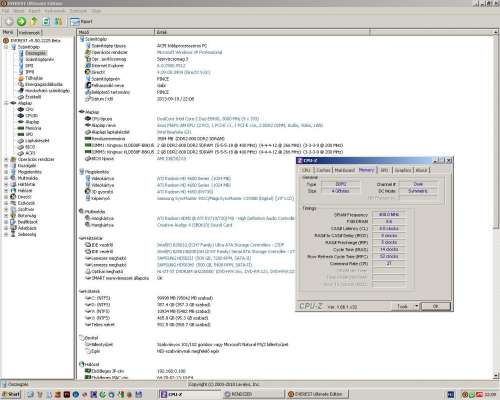Open the CPU-Z Tools dropdown arrow
The width and height of the screenshot is (500, 400).
coord(417,306)
